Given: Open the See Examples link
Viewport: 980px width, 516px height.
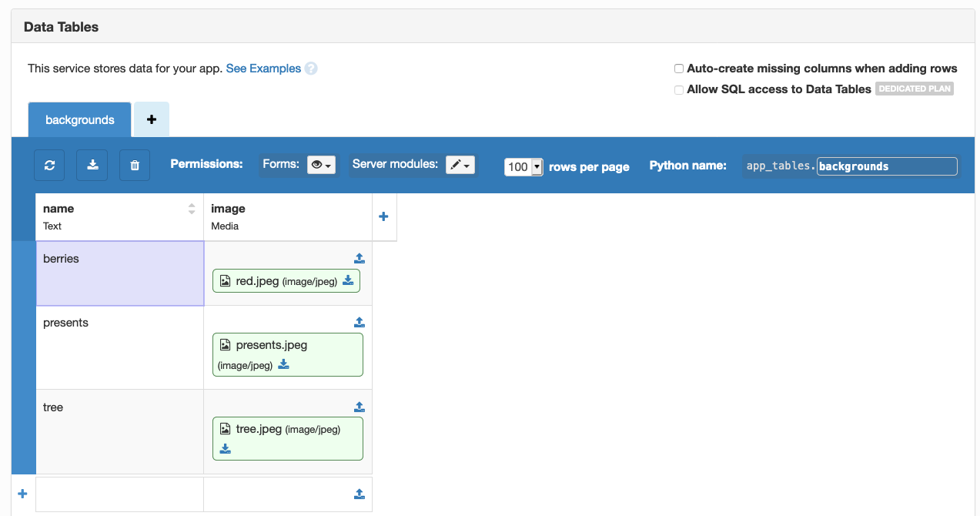Looking at the screenshot, I should 263,69.
